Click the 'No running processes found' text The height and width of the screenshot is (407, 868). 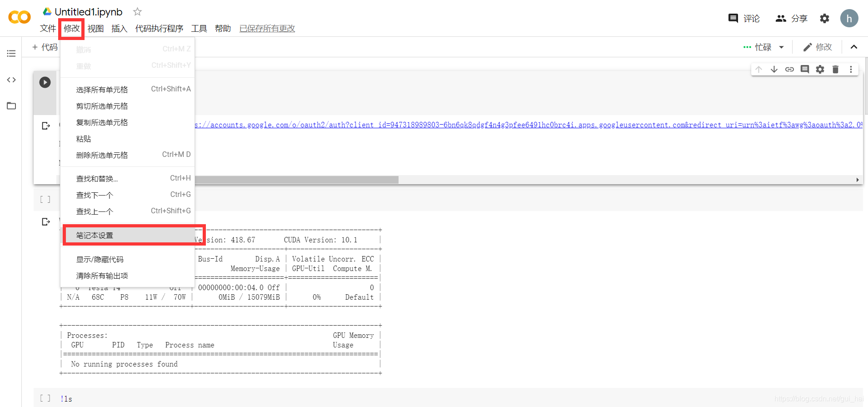pos(125,364)
